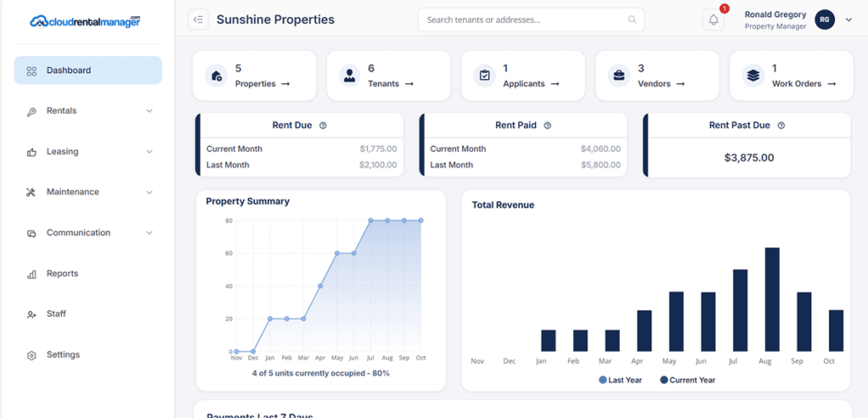This screenshot has height=418, width=868.
Task: Click the Tenants person icon
Action: 349,75
